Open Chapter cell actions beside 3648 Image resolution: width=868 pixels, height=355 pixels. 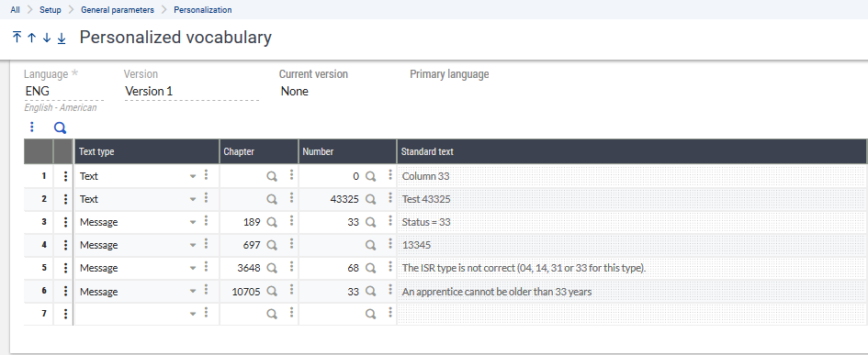pyautogui.click(x=291, y=267)
